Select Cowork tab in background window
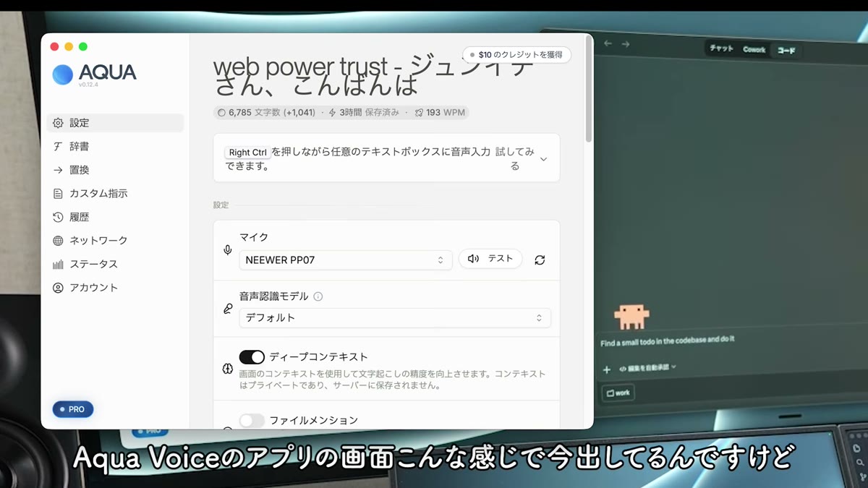Image resolution: width=868 pixels, height=488 pixels. coord(754,49)
